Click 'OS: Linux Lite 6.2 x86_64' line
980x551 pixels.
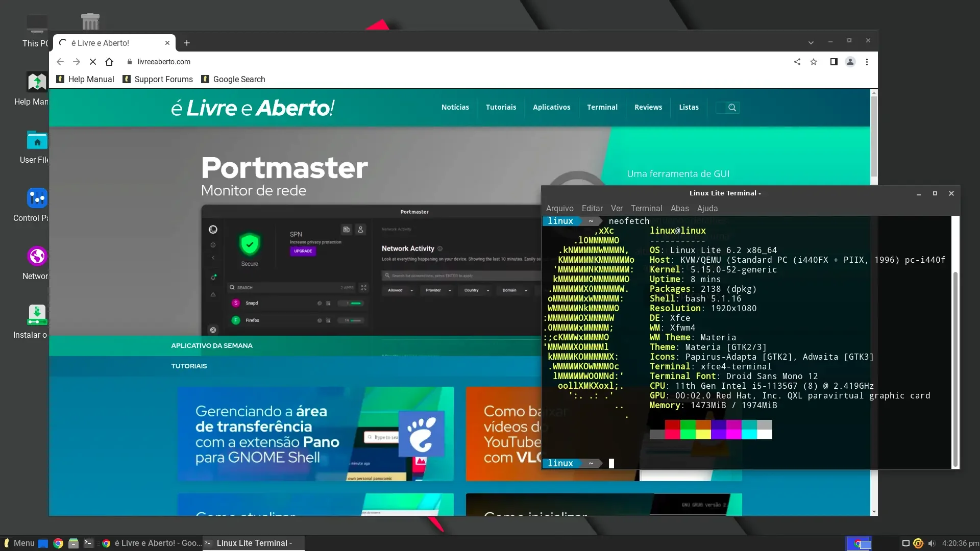[x=713, y=250]
